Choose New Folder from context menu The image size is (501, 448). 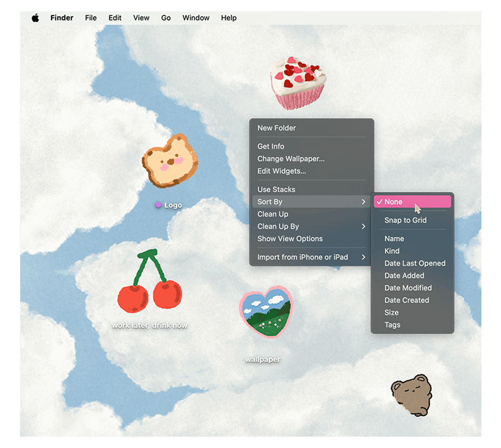[x=312, y=128]
